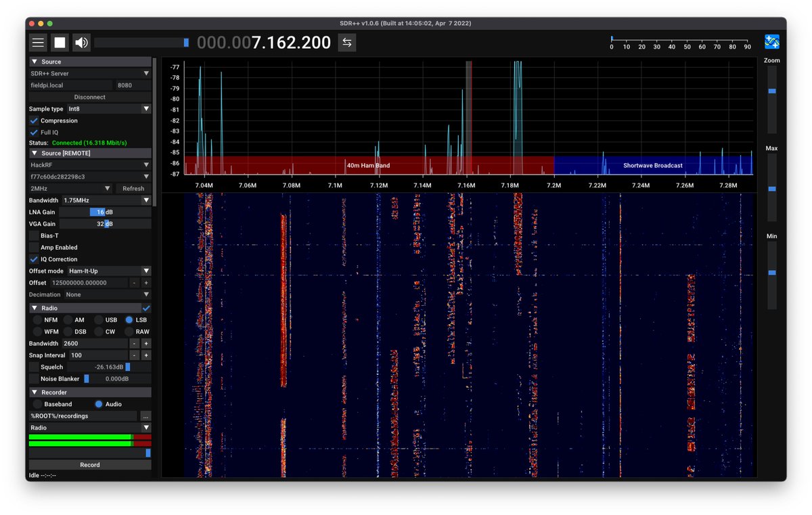Open the HackRF device dropdown
Viewport: 812px width, 515px height.
90,164
